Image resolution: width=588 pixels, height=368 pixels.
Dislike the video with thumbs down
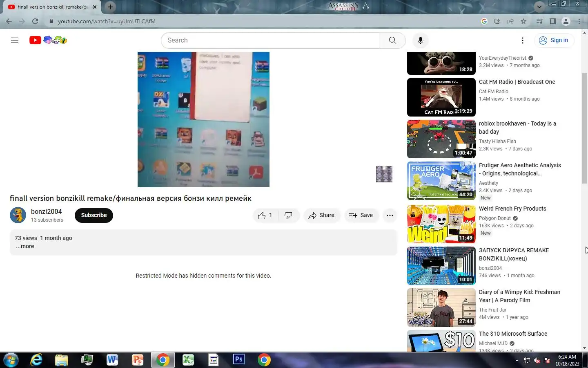pyautogui.click(x=289, y=215)
